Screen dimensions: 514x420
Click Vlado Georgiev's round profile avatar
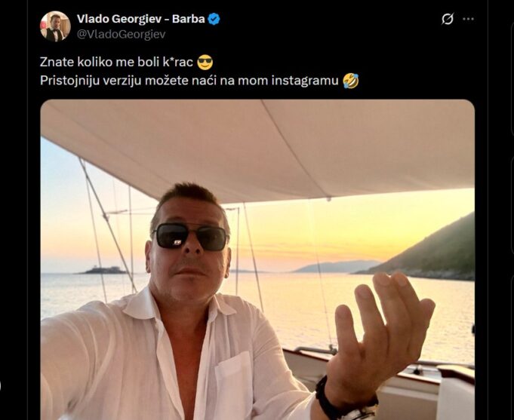[55, 26]
